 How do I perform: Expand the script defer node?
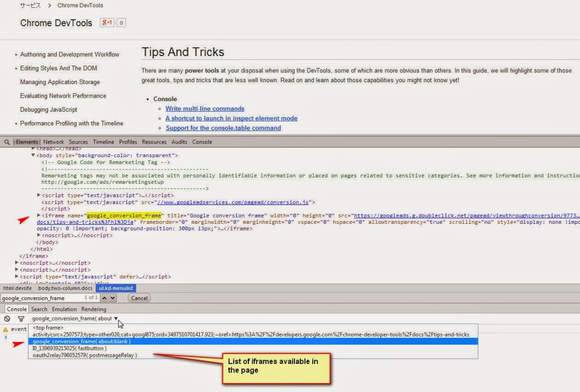(17, 277)
